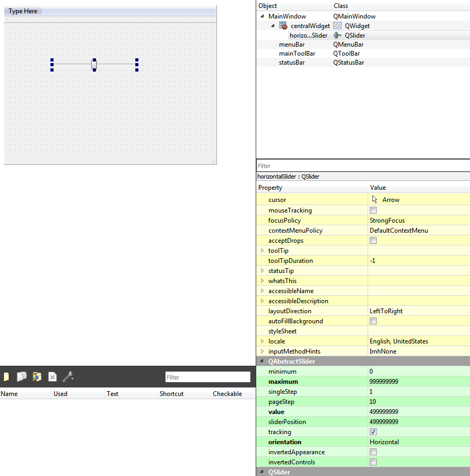The height and width of the screenshot is (476, 470).
Task: Enable mouseTracking for the slider
Action: point(373,210)
